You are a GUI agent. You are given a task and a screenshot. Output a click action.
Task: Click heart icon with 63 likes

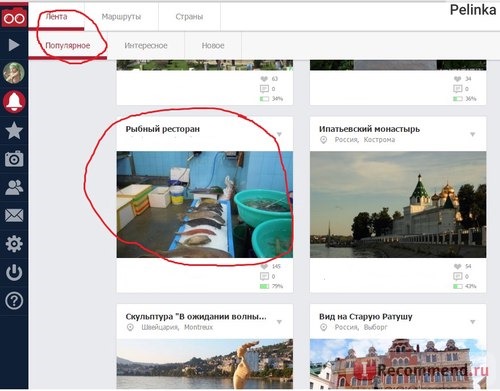click(264, 79)
